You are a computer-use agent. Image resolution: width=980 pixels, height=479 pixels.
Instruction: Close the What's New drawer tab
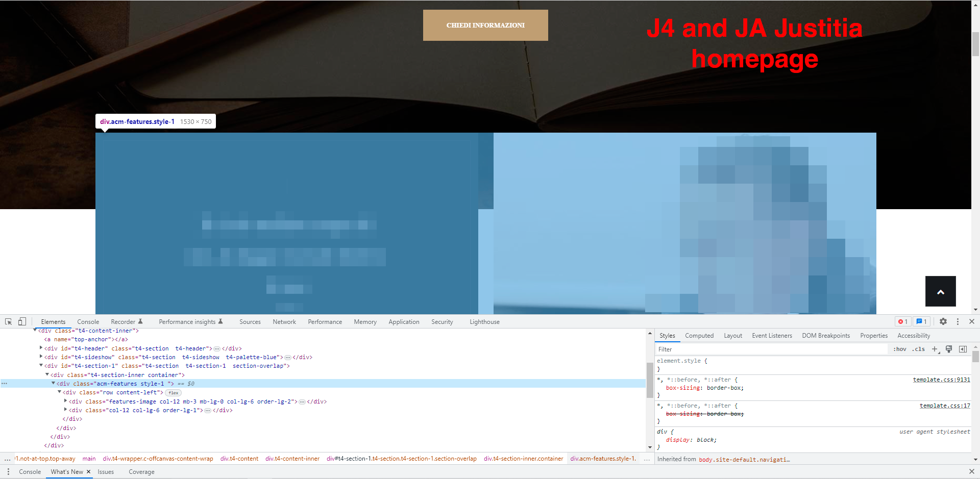[88, 472]
